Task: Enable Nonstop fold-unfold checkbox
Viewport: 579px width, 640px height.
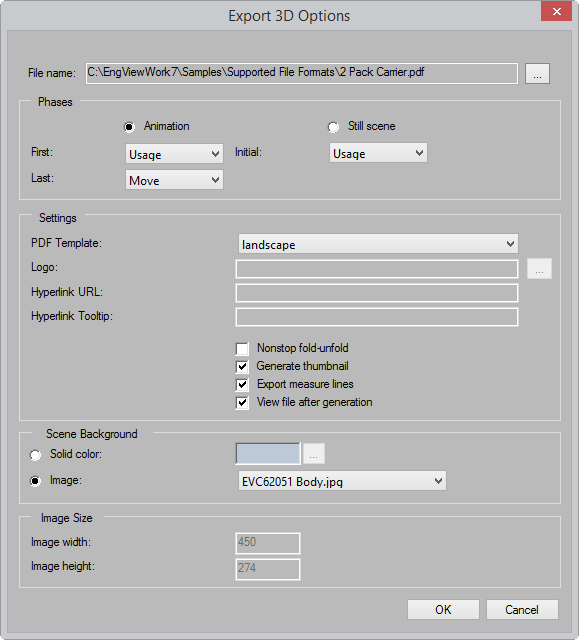Action: 242,349
